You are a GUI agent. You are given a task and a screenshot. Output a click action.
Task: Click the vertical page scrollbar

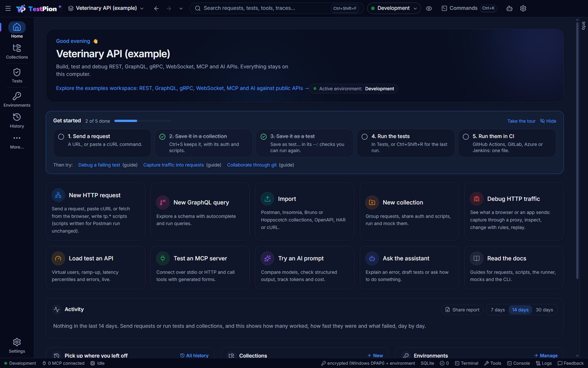click(577, 150)
